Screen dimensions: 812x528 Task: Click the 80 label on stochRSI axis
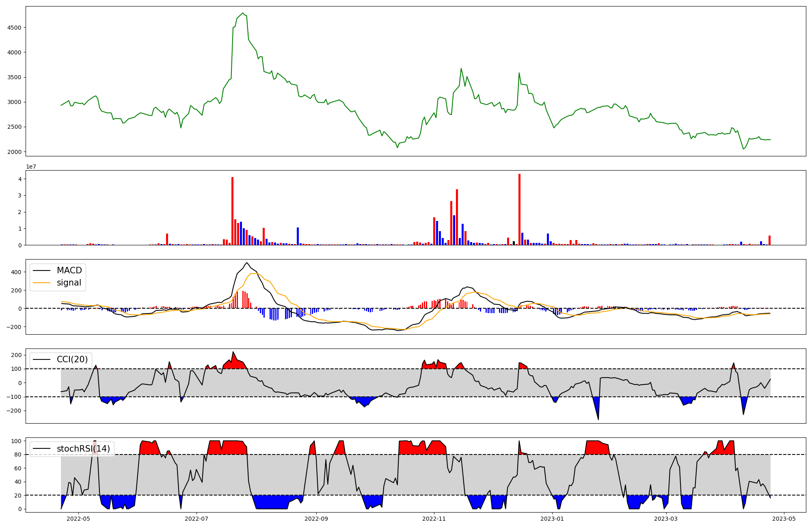click(17, 454)
